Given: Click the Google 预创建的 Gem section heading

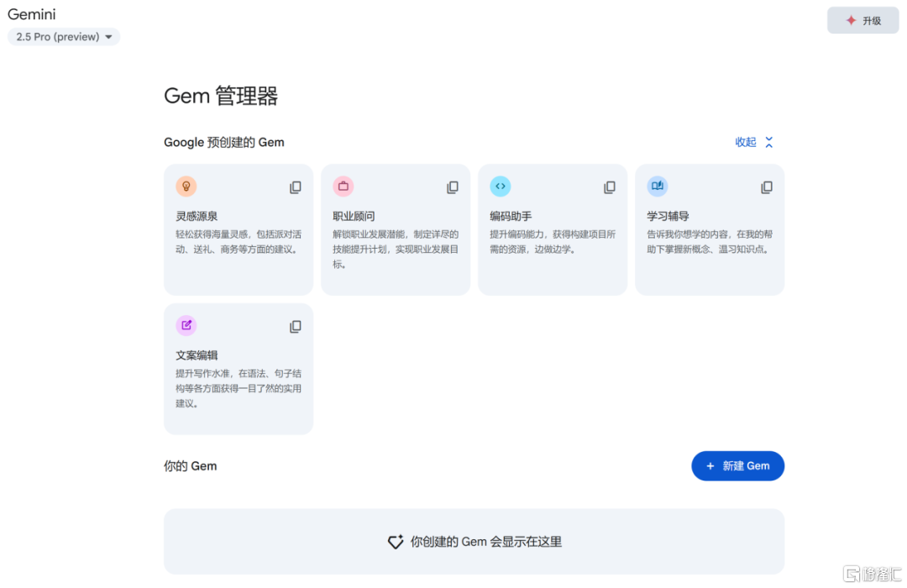Looking at the screenshot, I should click(x=224, y=142).
